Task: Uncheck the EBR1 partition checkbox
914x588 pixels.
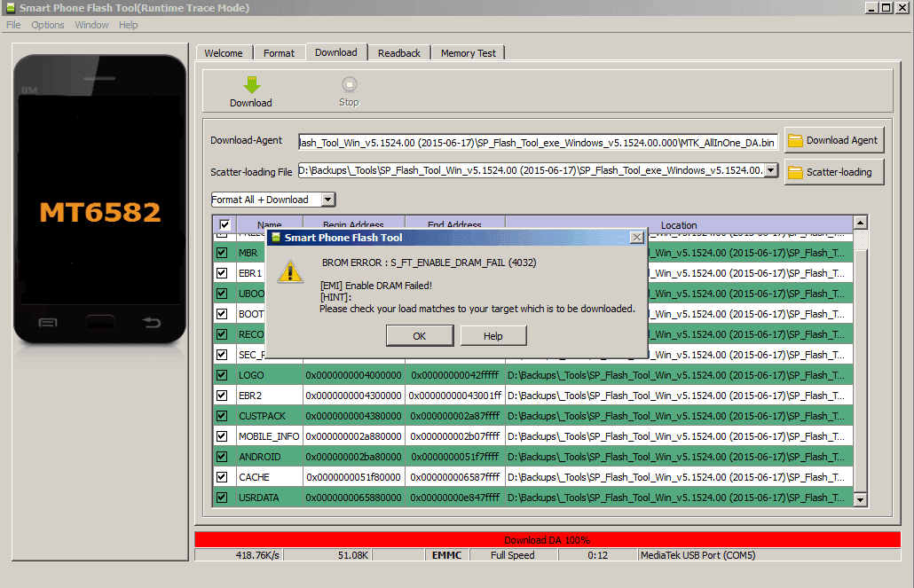Action: pos(222,273)
